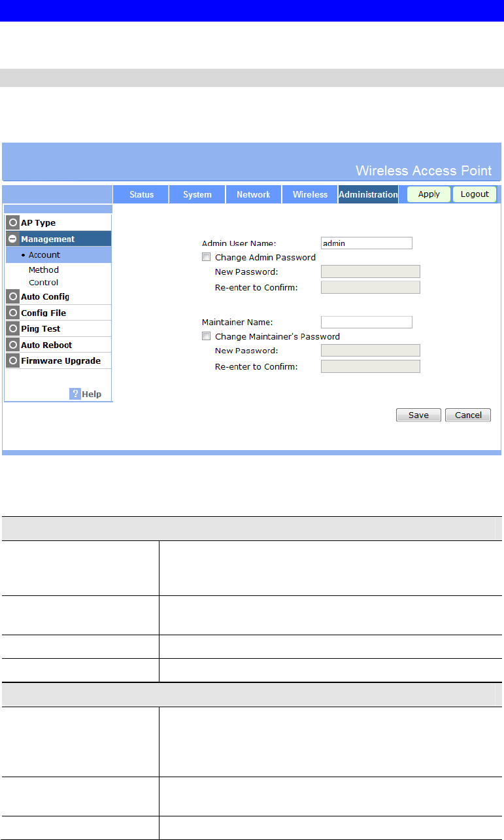Screen dimensions: 504x840
Task: Click maintainer Re-enter to Confirm field
Action: 371,366
